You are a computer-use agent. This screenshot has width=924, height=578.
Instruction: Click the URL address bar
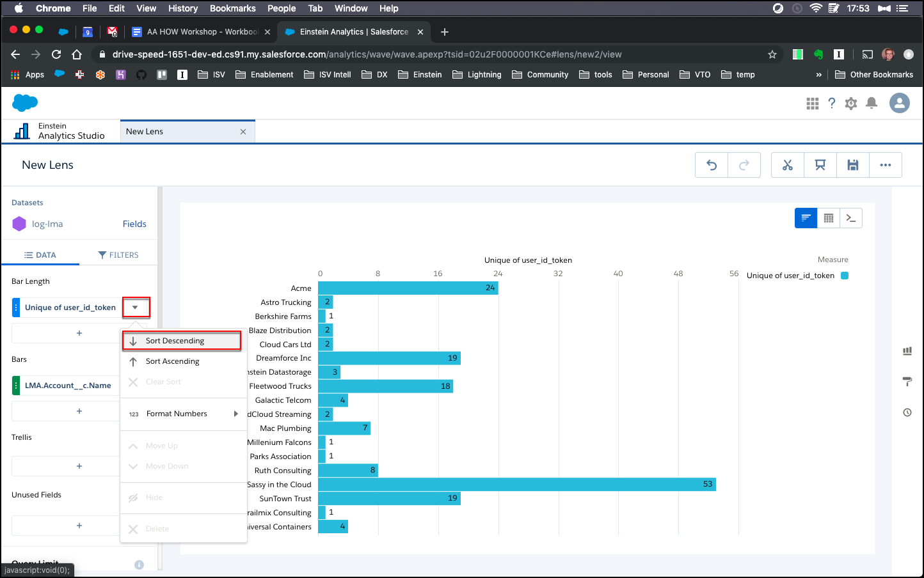click(438, 54)
